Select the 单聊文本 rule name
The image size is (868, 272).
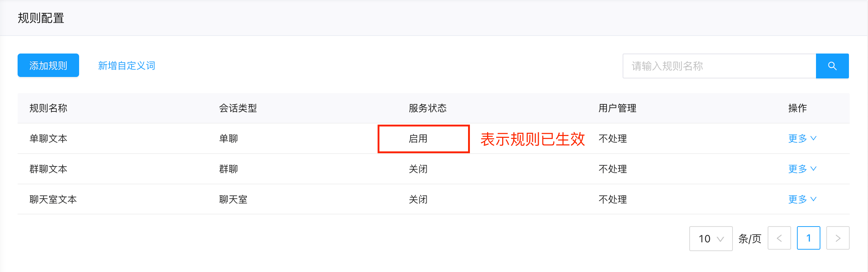coord(48,139)
